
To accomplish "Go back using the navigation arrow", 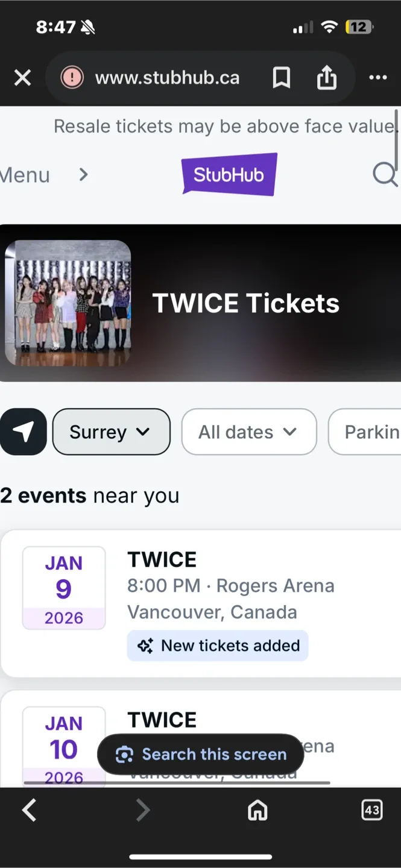I will 29,810.
